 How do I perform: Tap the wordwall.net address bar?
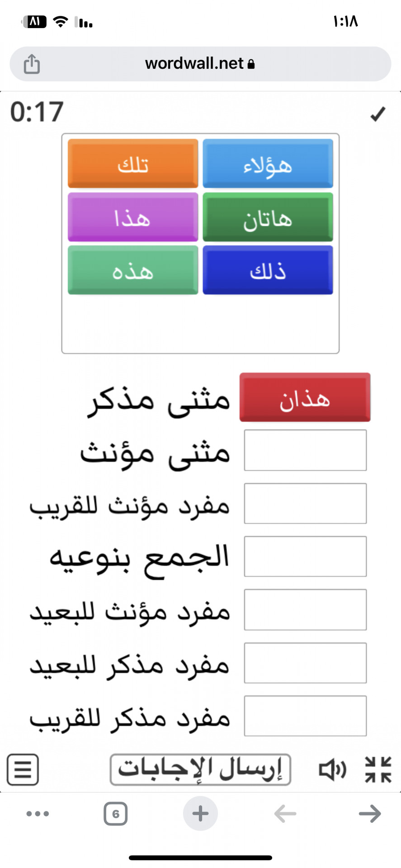[x=200, y=64]
